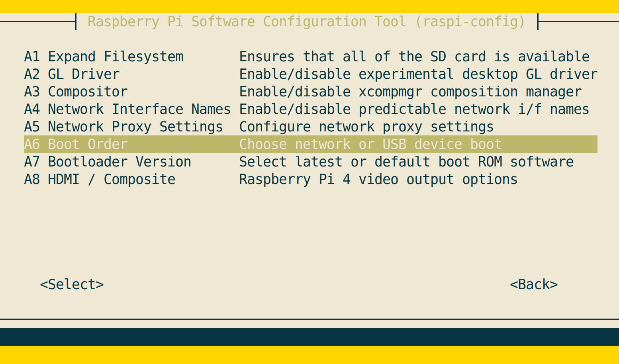Viewport: 619px width, 364px height.
Task: Click the 'Configure network proxy settings' description
Action: point(366,127)
